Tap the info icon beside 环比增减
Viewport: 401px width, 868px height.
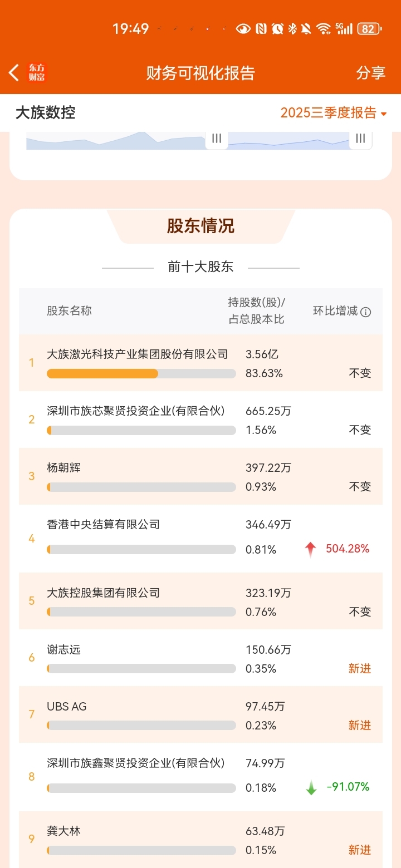click(366, 312)
